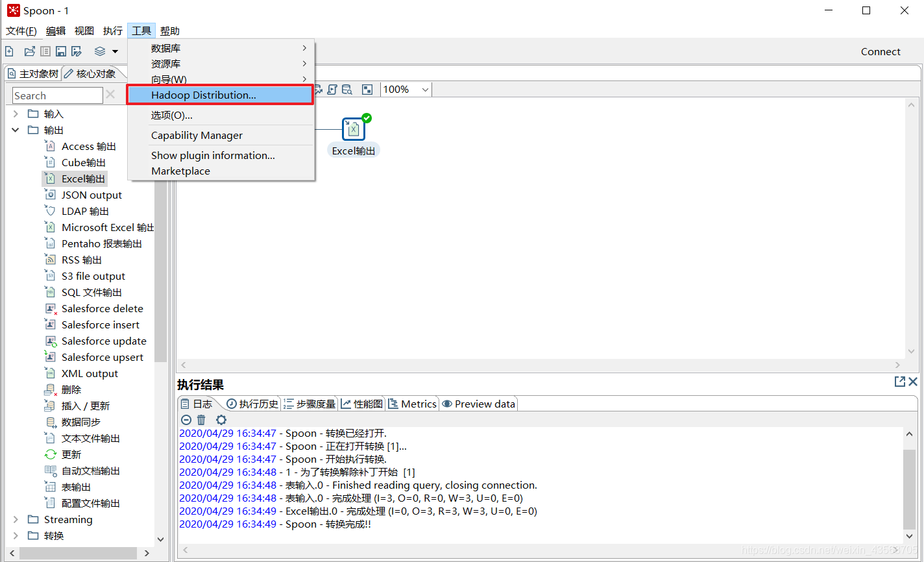The width and height of the screenshot is (924, 562).
Task: Choose Hadoop Distribution... from the menu
Action: (x=220, y=95)
